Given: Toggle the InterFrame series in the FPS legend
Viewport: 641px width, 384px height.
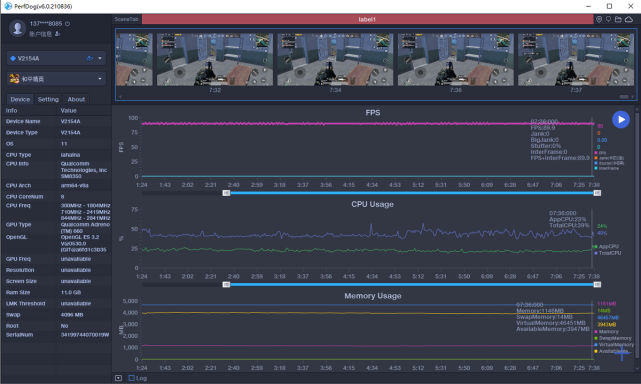Looking at the screenshot, I should click(x=607, y=168).
